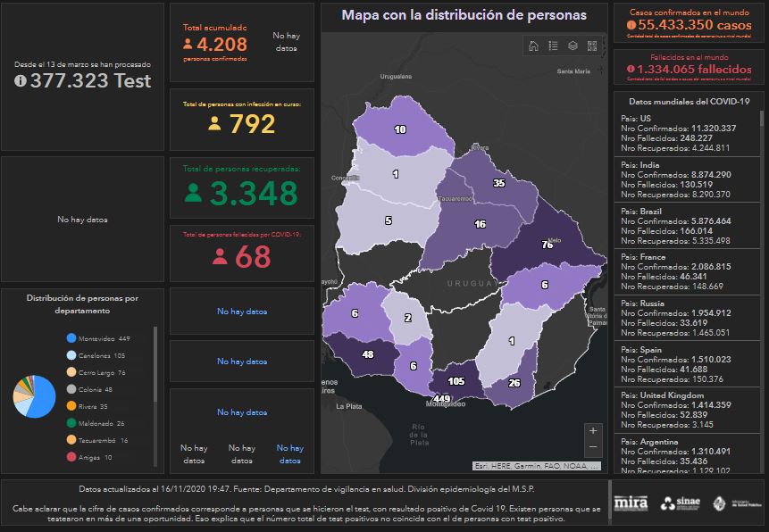Click the department labeled 48 on map
Screen dimensions: 769x532
point(367,353)
